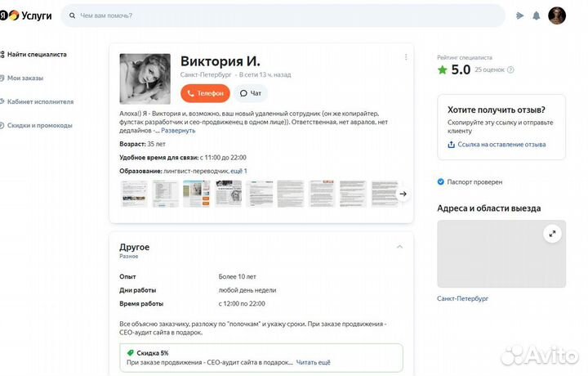Click Виктория И. profile photo
The width and height of the screenshot is (588, 376).
coord(145,78)
